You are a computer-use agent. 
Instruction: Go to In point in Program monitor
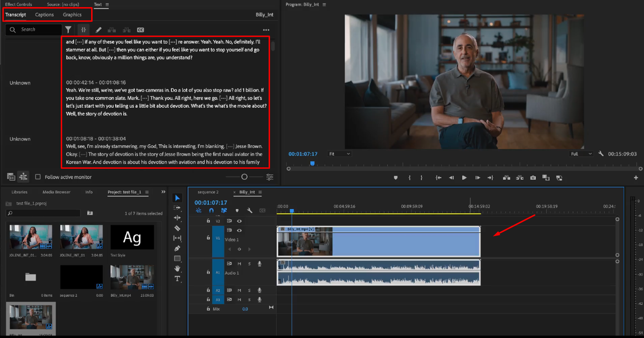(x=439, y=178)
